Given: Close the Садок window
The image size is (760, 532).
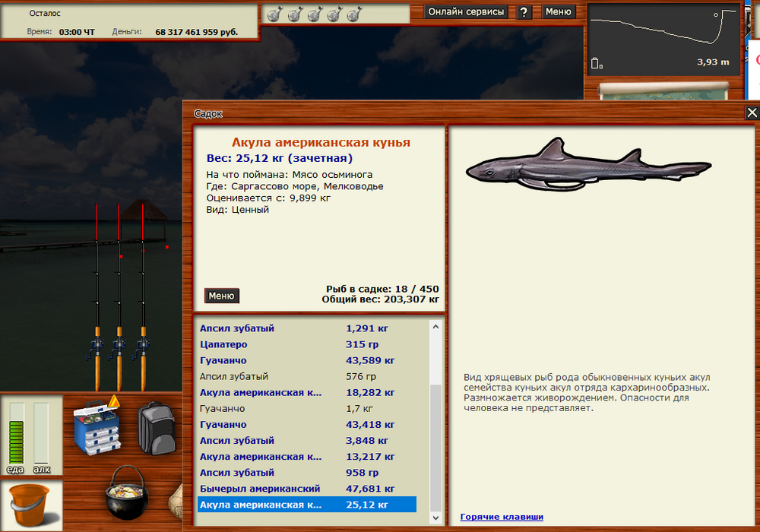Looking at the screenshot, I should [x=752, y=112].
